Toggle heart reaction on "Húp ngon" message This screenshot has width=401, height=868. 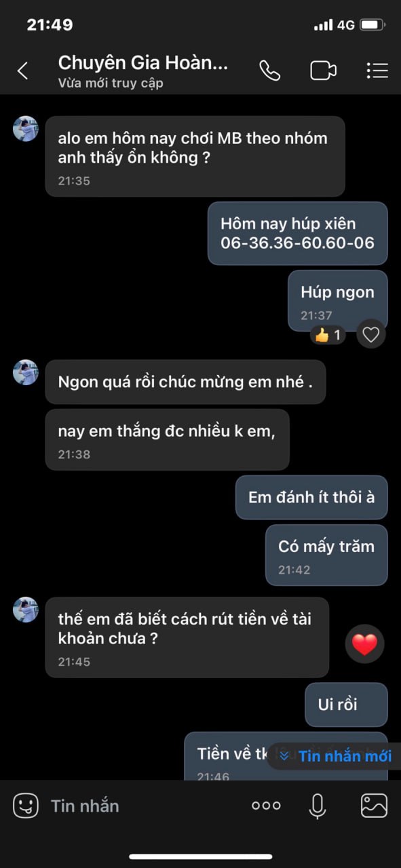point(370,334)
